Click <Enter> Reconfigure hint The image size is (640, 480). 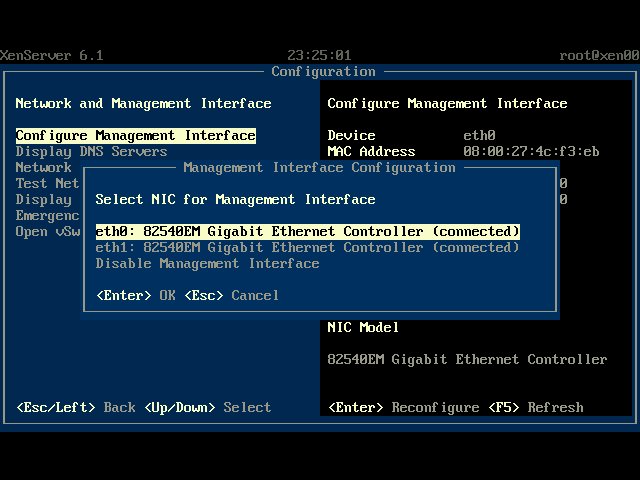[404, 407]
